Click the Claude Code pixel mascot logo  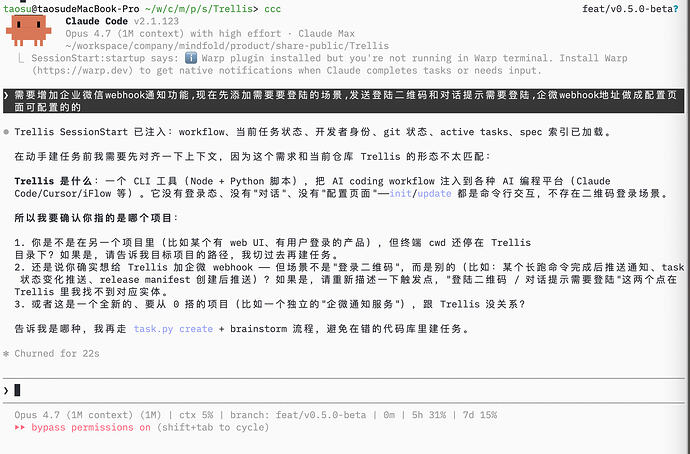click(29, 30)
